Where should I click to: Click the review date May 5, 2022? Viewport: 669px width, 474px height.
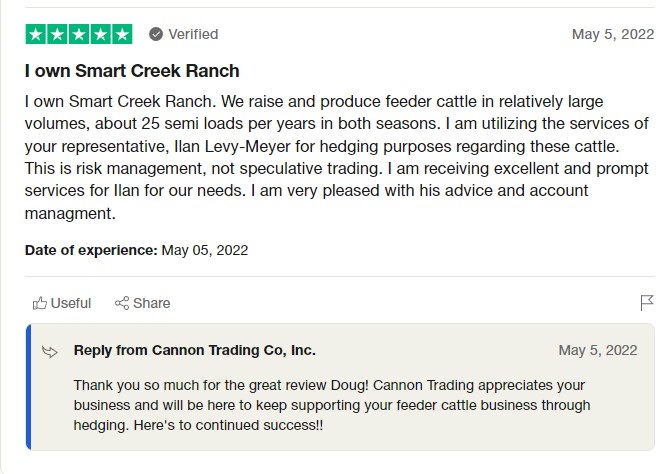[x=612, y=34]
